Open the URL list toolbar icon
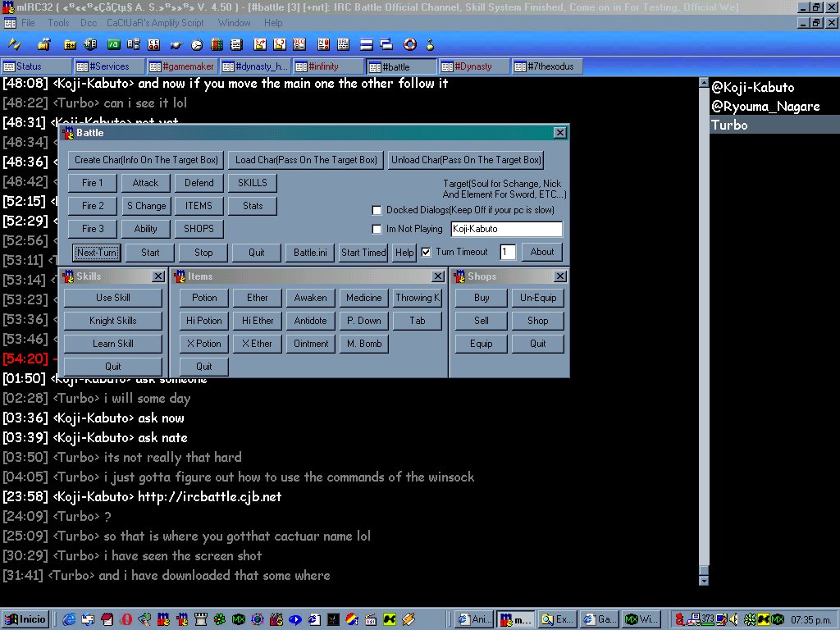 click(x=343, y=43)
